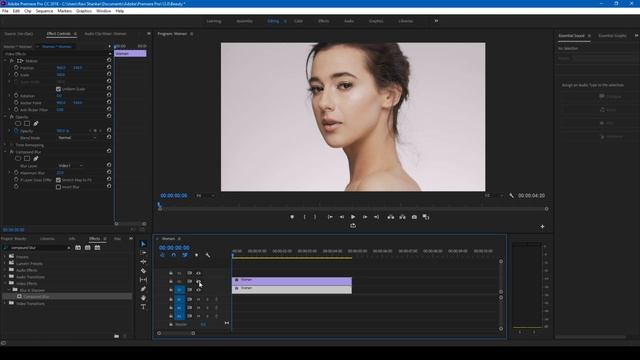This screenshot has width=640, height=360.
Task: Expand Audio Effects folder
Action: [x=5, y=270]
